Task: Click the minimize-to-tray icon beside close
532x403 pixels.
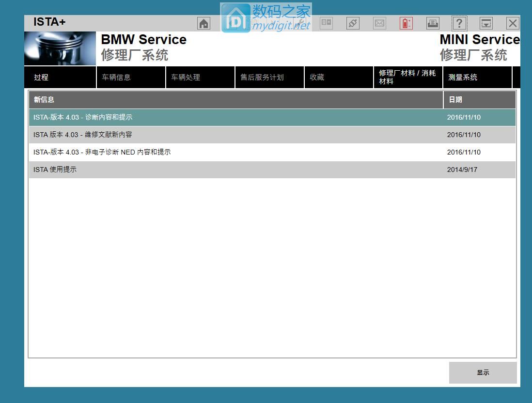Action: (x=486, y=23)
